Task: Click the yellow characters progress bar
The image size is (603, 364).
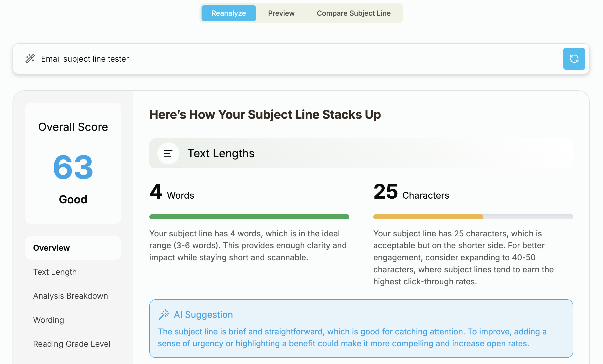Action: point(473,217)
